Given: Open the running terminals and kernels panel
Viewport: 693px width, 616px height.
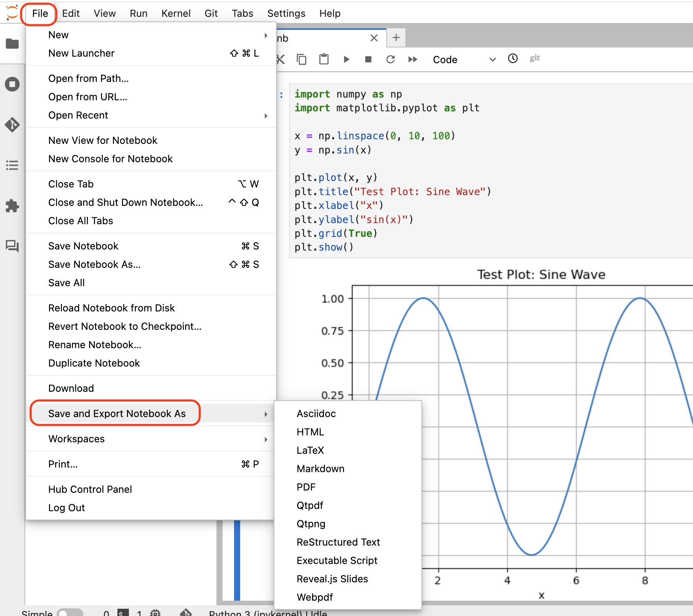Looking at the screenshot, I should (12, 84).
